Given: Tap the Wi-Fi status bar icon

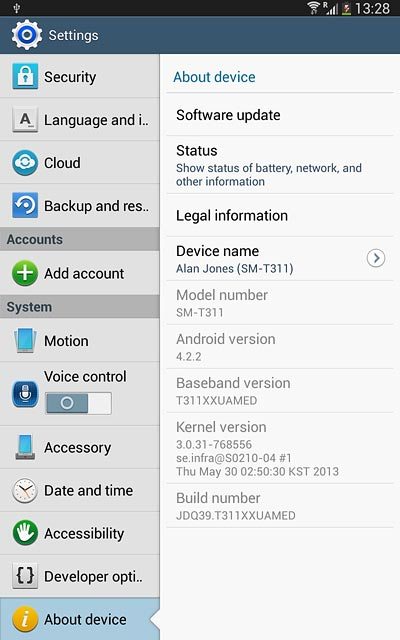Looking at the screenshot, I should click(x=314, y=8).
